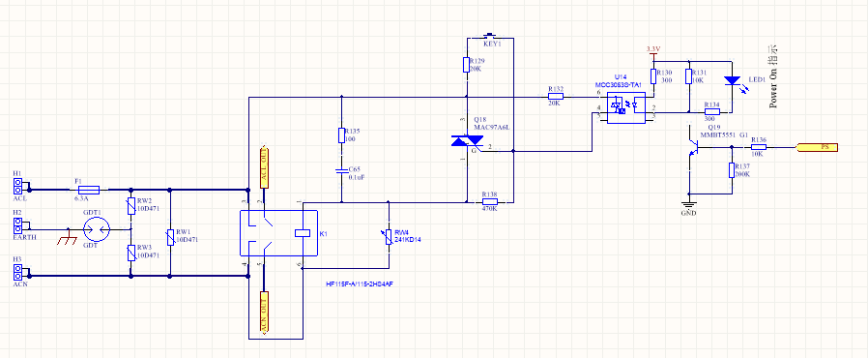Select the Q19 MMBT5551 transistor
This screenshot has height=358, width=868.
(694, 147)
